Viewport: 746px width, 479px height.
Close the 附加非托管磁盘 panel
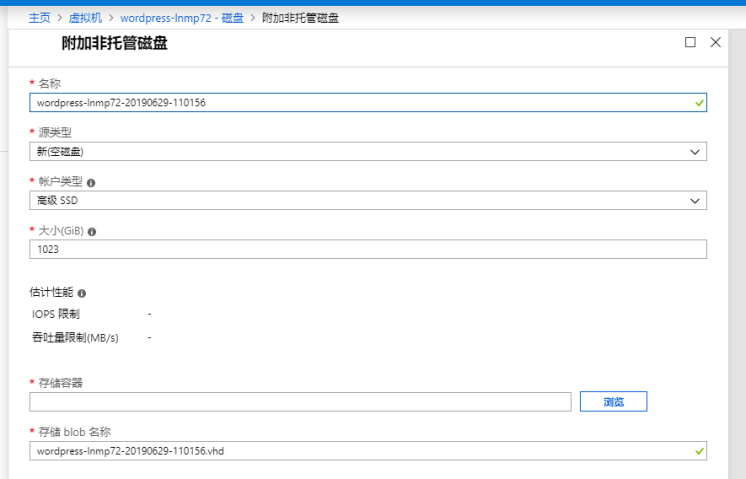tap(715, 43)
